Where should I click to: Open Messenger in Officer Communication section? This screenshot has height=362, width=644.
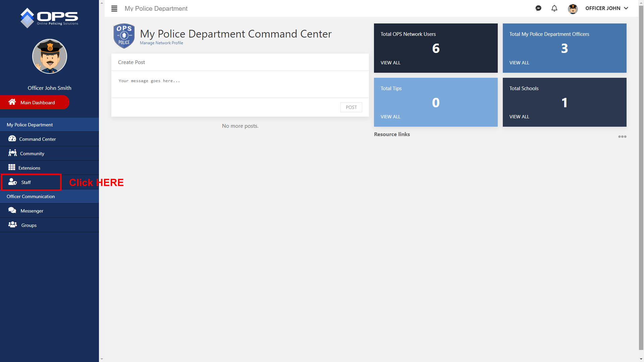pyautogui.click(x=32, y=211)
